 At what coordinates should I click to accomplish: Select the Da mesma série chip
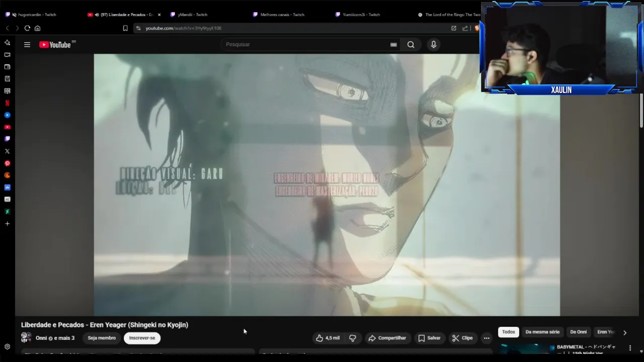[542, 332]
